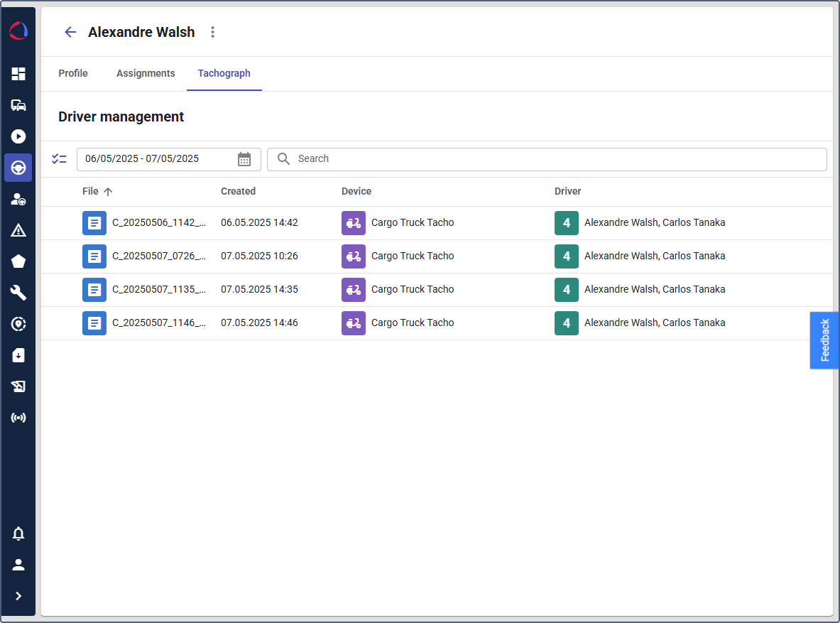
Task: Open the calendar date picker icon
Action: click(244, 159)
